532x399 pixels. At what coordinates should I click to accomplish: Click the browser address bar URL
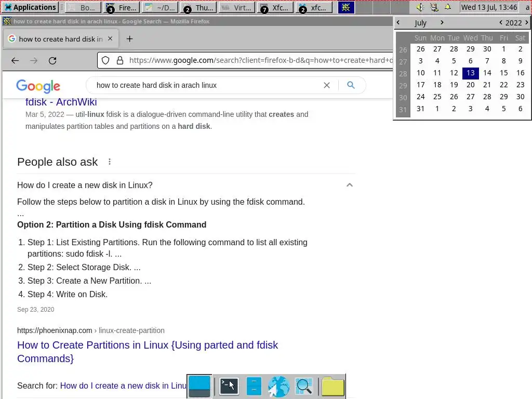point(261,60)
